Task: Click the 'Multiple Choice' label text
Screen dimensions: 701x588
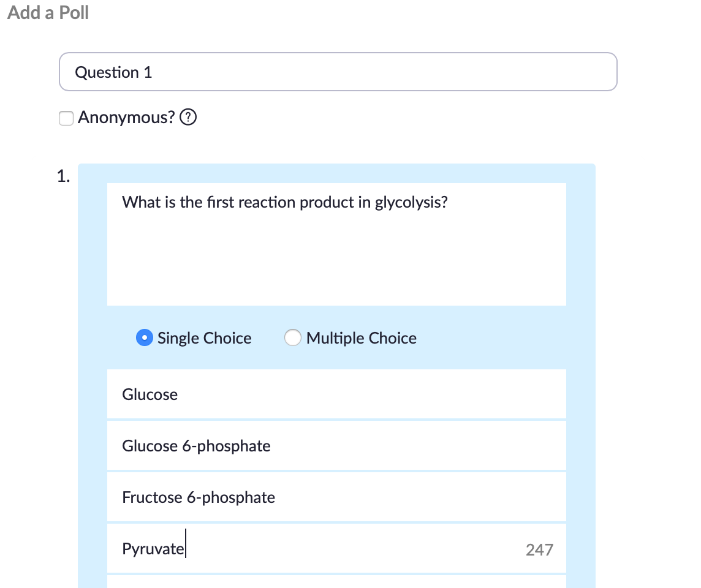Action: click(x=361, y=338)
